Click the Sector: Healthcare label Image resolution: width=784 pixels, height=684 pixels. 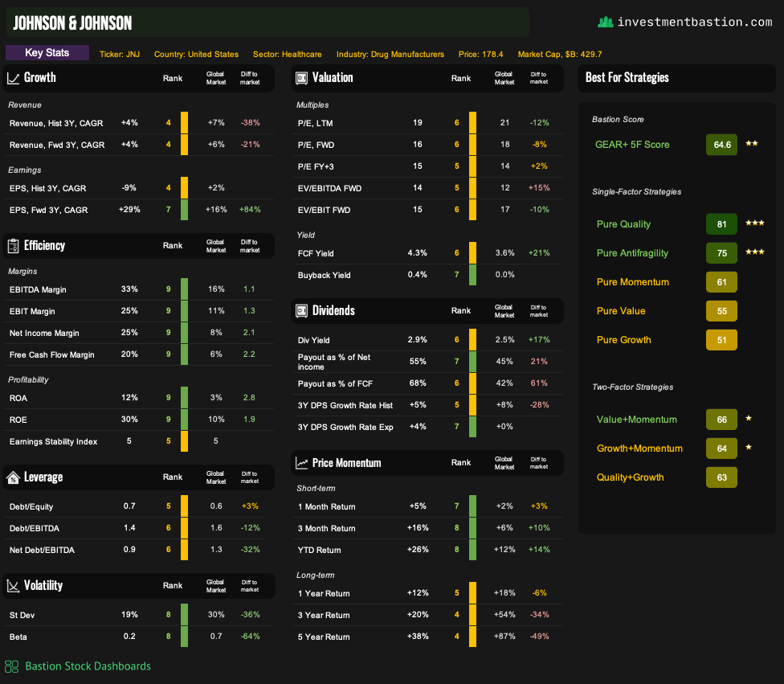tap(287, 55)
